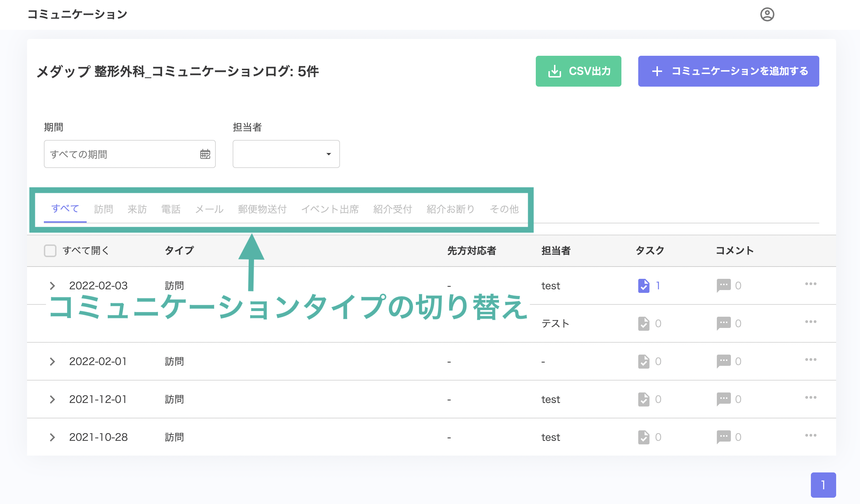
Task: Open more options for テスト row
Action: tap(811, 322)
